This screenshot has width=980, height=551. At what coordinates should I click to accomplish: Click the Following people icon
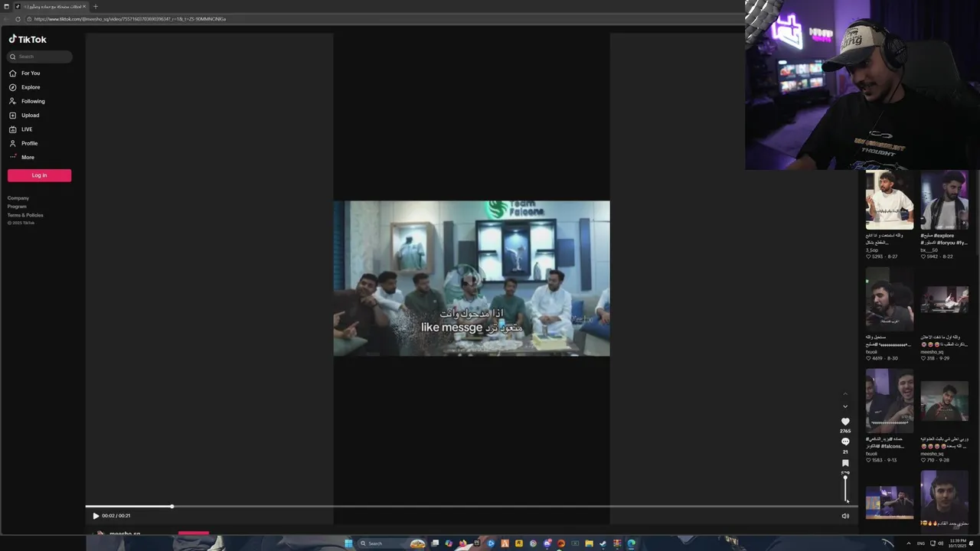click(x=12, y=101)
